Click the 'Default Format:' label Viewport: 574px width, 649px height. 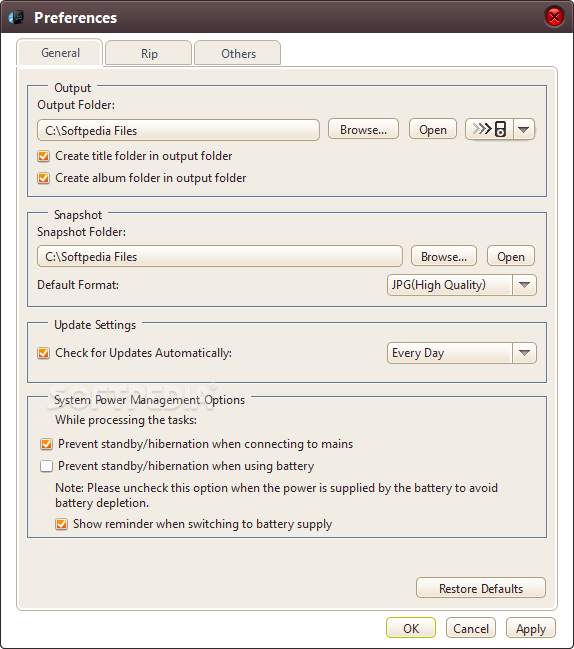tap(78, 285)
